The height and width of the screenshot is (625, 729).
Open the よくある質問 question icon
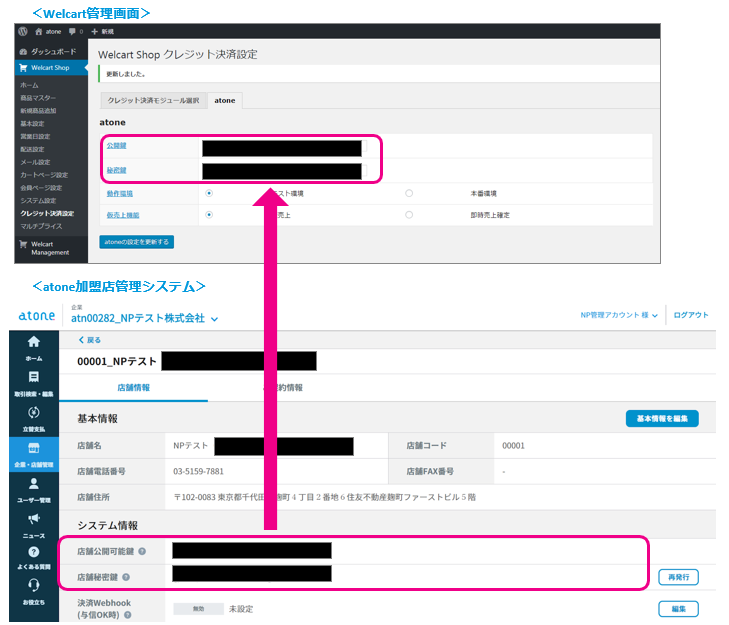(33, 552)
